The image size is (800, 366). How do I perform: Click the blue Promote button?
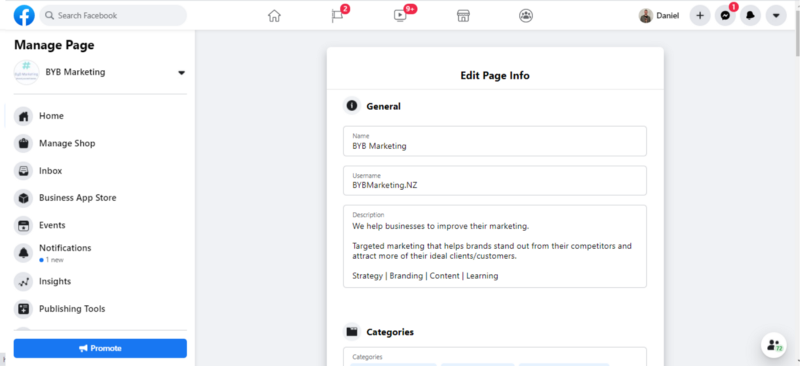coord(100,348)
